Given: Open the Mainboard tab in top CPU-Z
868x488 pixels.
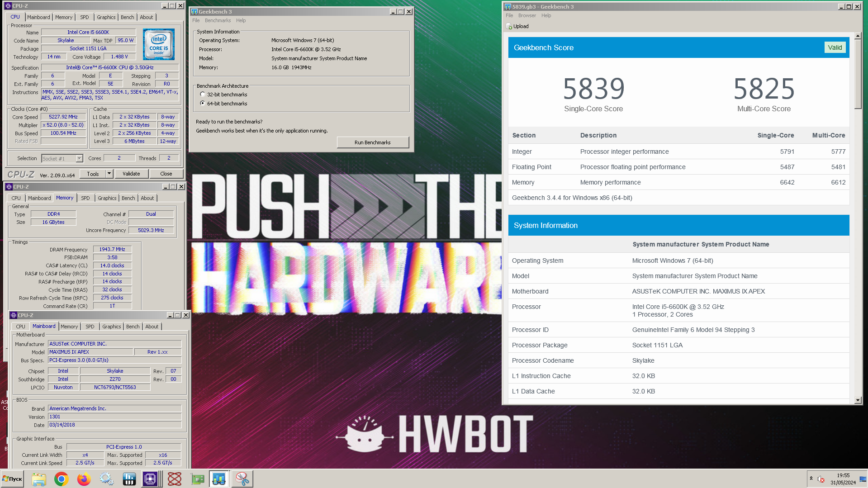Looking at the screenshot, I should coord(38,17).
